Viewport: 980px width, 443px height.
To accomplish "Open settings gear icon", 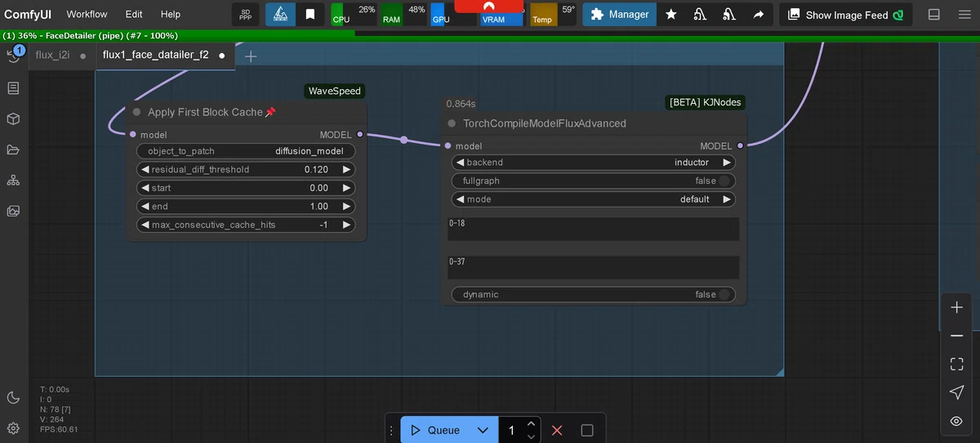I will coord(13,427).
